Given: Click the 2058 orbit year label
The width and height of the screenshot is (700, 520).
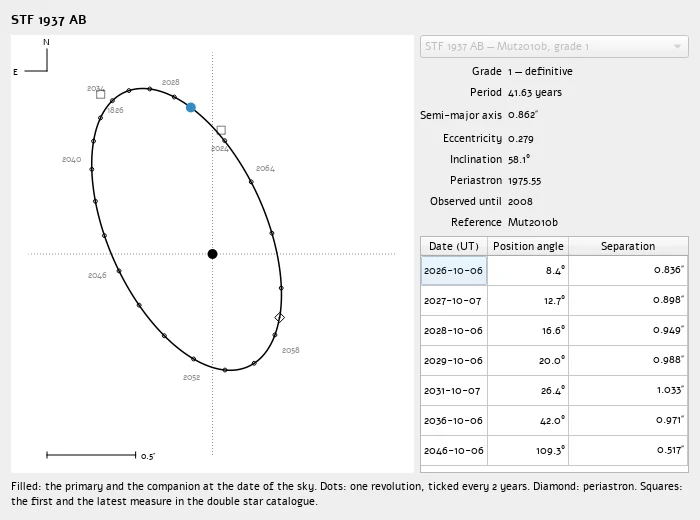Looking at the screenshot, I should pos(291,350).
